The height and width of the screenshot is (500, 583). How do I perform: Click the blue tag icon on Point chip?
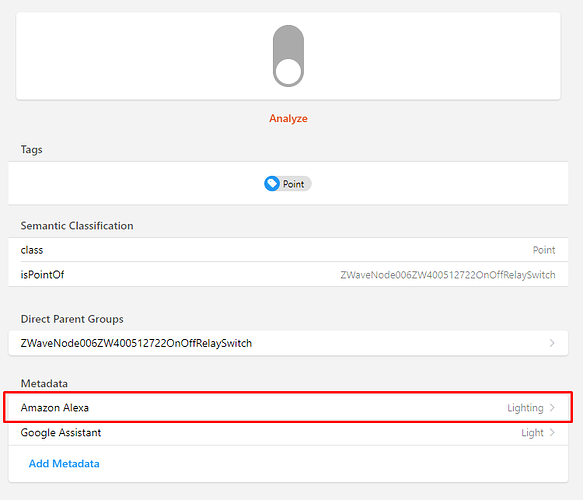point(272,183)
